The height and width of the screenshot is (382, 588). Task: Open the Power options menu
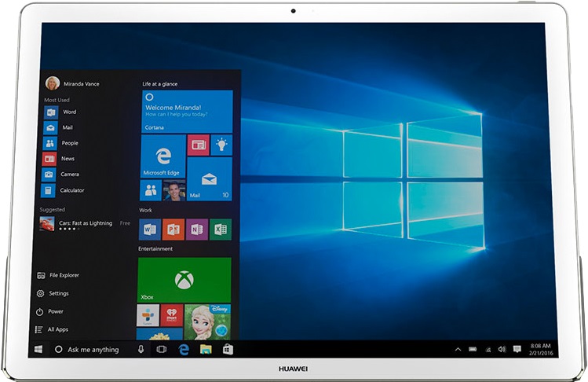[55, 311]
